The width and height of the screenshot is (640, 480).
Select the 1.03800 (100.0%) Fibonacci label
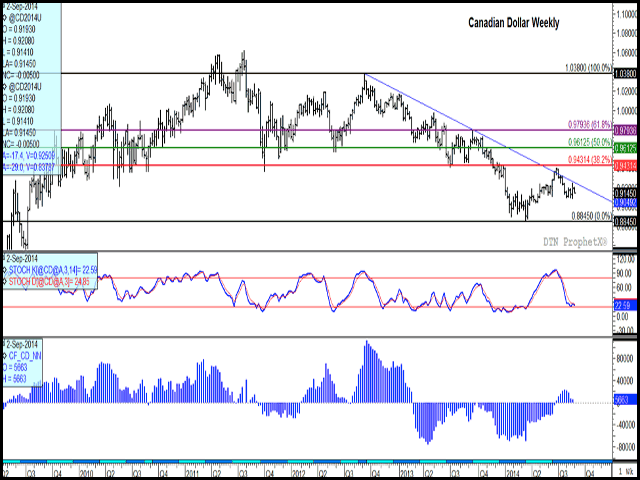coord(589,68)
